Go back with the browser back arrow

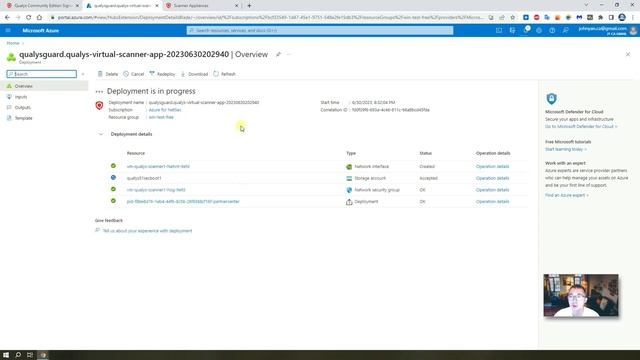(x=7, y=18)
